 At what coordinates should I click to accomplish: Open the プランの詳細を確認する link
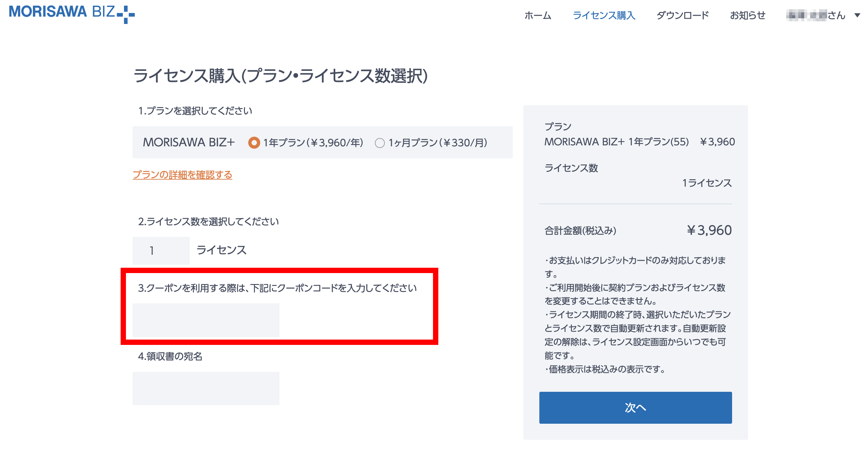(x=182, y=175)
